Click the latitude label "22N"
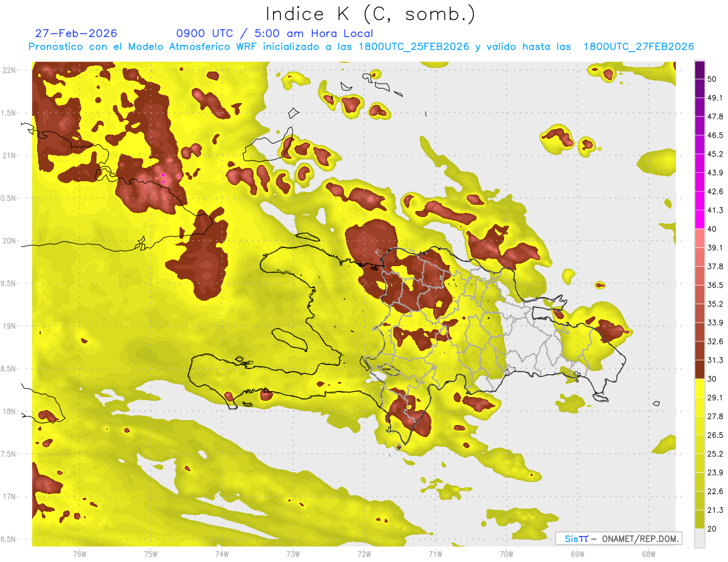Viewport: 728px width, 562px height. click(8, 70)
